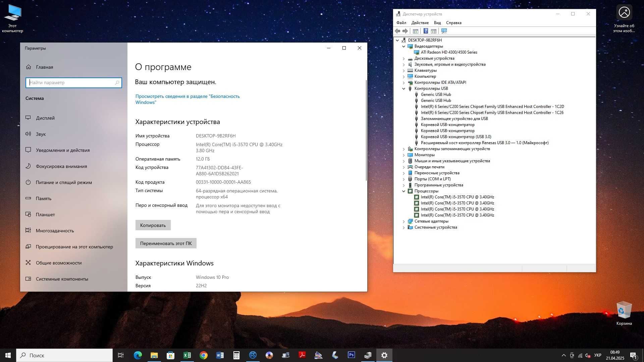Expand the Дисковые устройства node

(404, 58)
